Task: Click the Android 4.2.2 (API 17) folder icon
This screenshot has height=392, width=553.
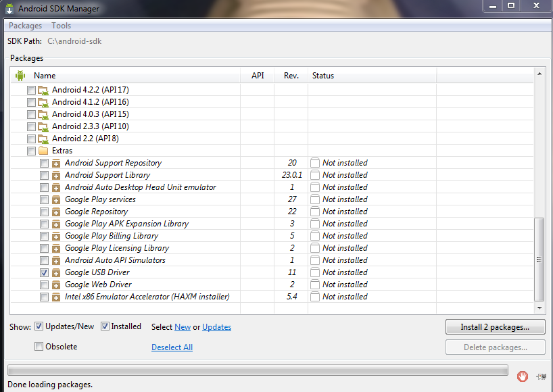Action: [43, 91]
